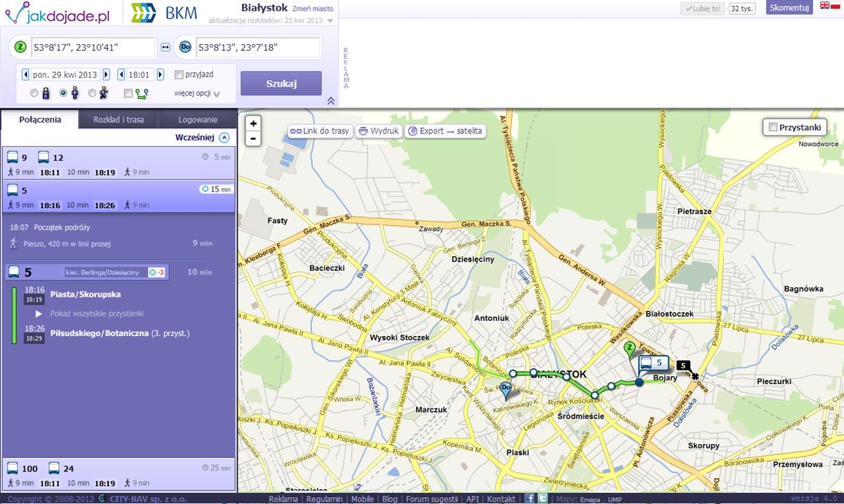Enable the Przystanki checkbox on the map

[772, 127]
